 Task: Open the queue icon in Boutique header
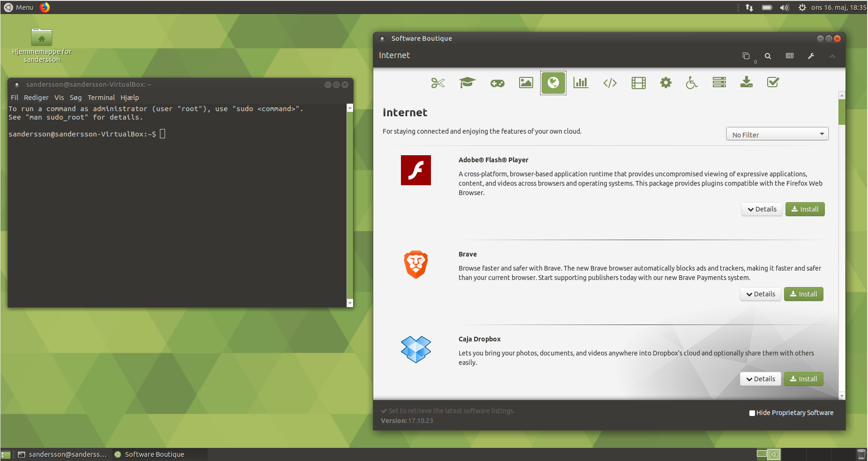click(x=746, y=56)
